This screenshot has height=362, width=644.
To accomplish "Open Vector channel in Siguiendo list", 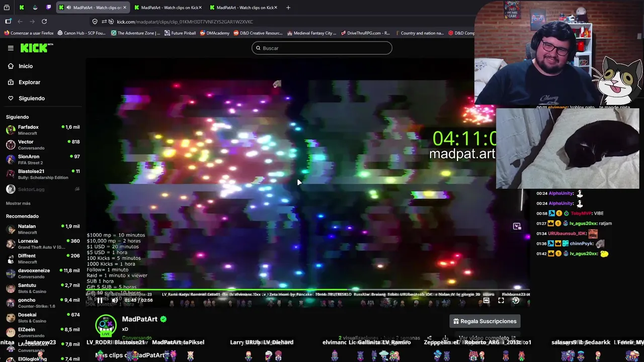I will 42,145.
